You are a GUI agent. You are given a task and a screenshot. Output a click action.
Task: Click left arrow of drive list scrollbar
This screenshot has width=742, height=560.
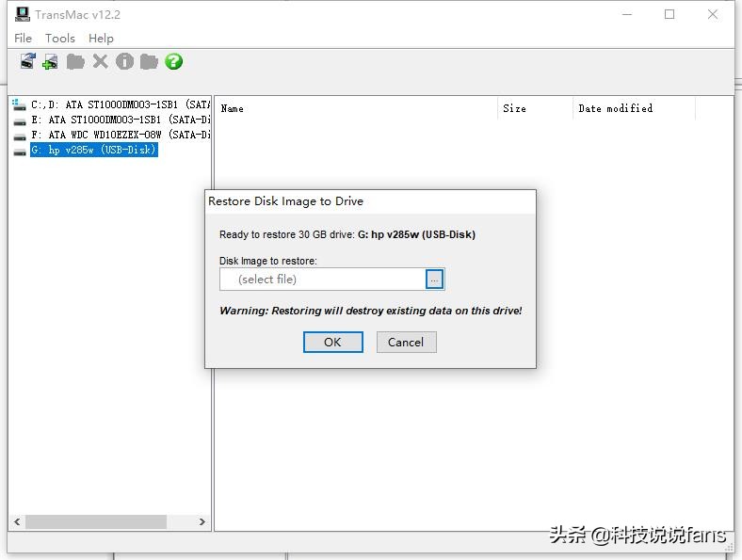(x=17, y=521)
